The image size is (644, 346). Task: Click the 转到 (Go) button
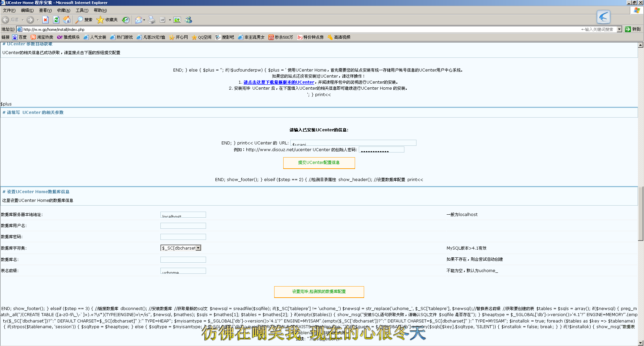pyautogui.click(x=633, y=29)
